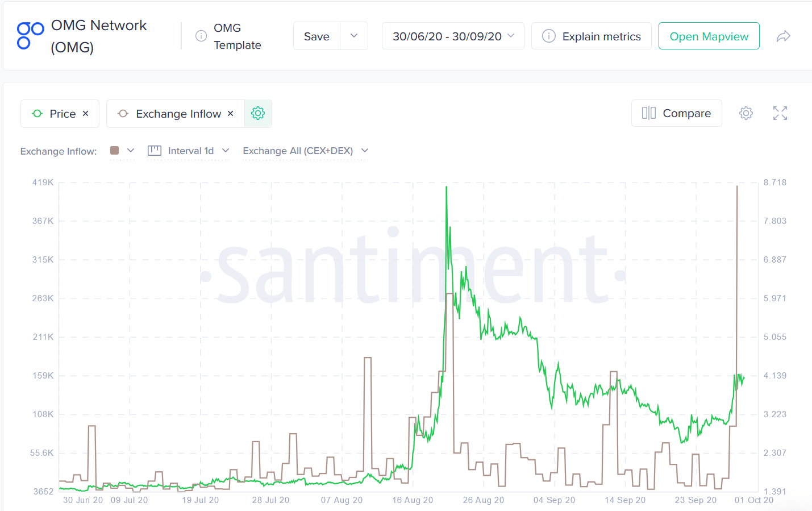
Task: Click the 14 Sep 20 axis label
Action: pyautogui.click(x=625, y=500)
